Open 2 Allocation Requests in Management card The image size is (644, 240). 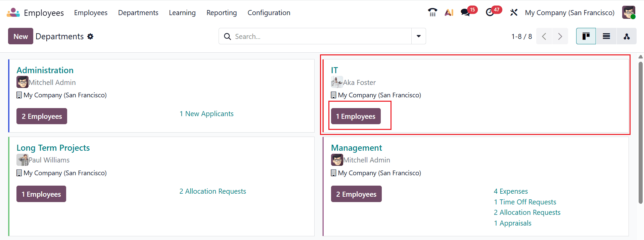tap(527, 212)
